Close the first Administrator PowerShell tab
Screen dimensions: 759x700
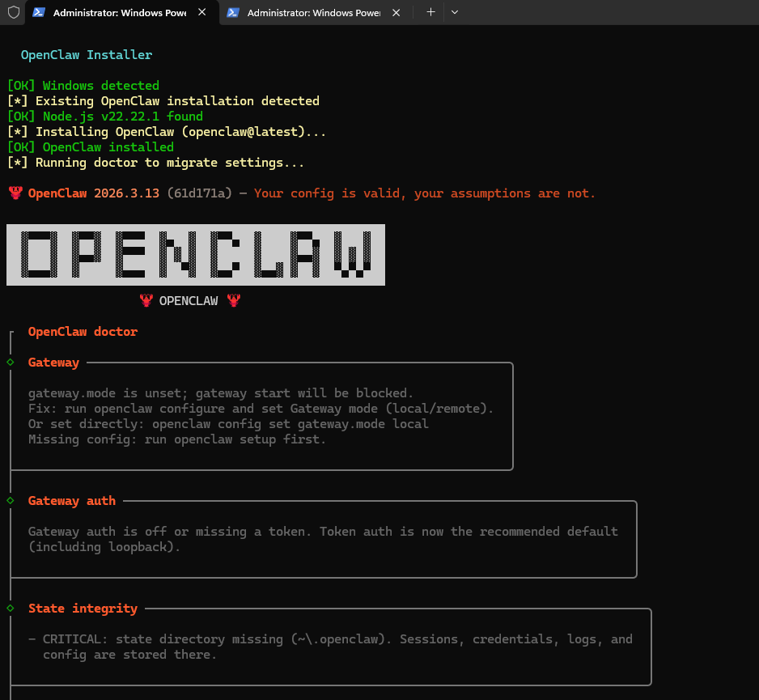[x=201, y=13]
